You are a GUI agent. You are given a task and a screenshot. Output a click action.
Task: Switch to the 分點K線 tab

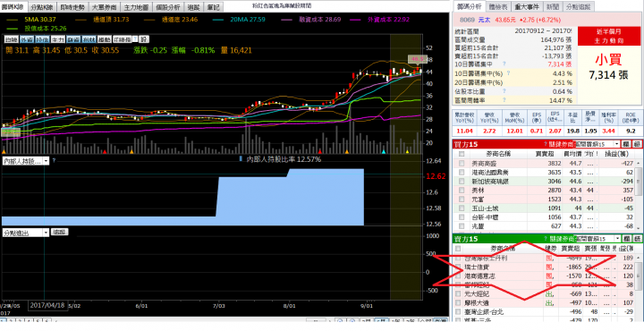[42, 7]
